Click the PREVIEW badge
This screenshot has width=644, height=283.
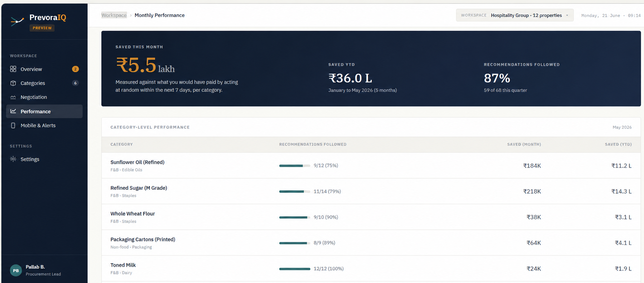tap(42, 28)
